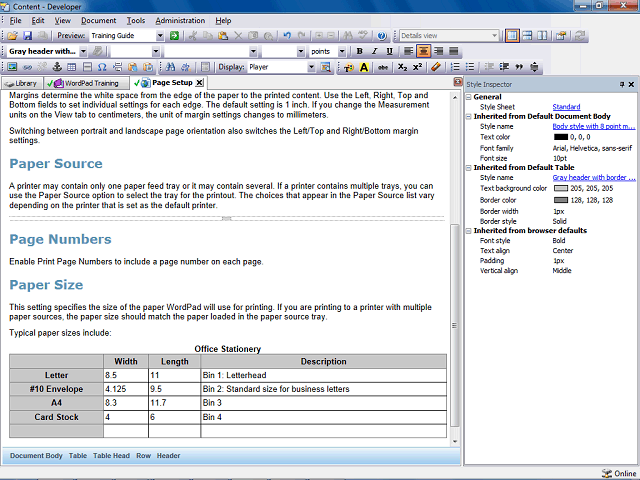
Task: Open the points unit dropdown
Action: click(342, 51)
